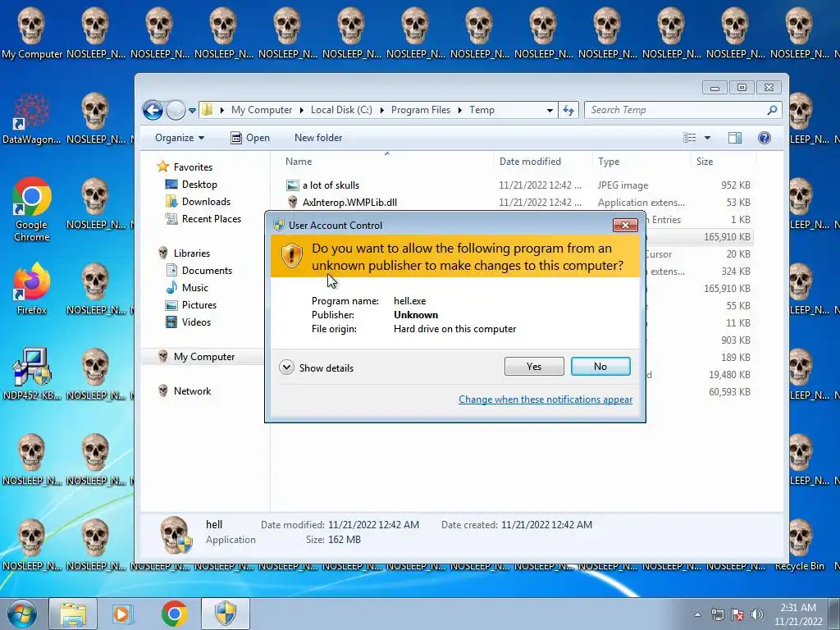Show hidden tray icons arrow
This screenshot has height=630, width=840.
click(x=697, y=614)
